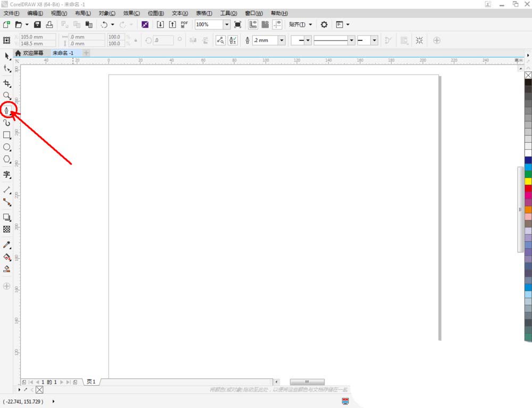Screen dimensions: 532x408
Task: Open the line style dropdown
Action: coord(352,40)
